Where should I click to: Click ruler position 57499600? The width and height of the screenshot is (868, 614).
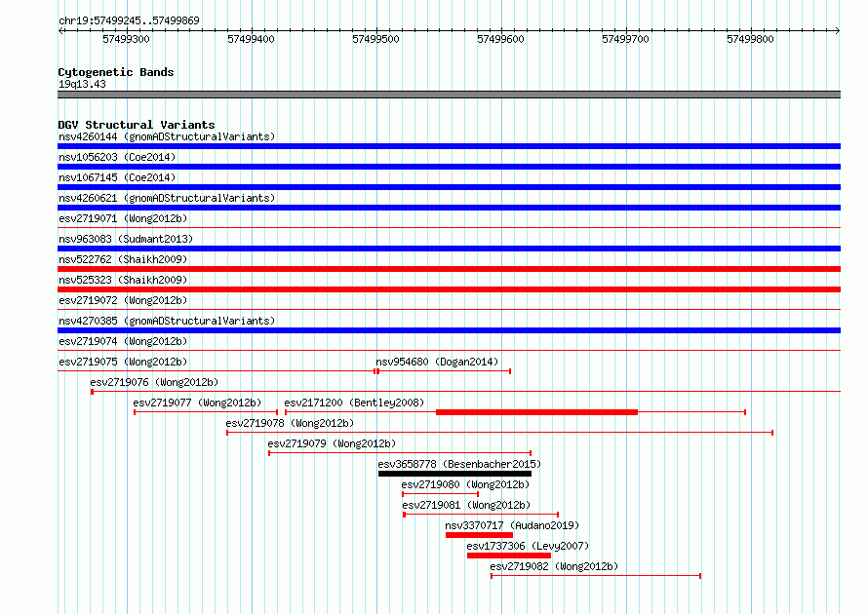click(x=500, y=39)
